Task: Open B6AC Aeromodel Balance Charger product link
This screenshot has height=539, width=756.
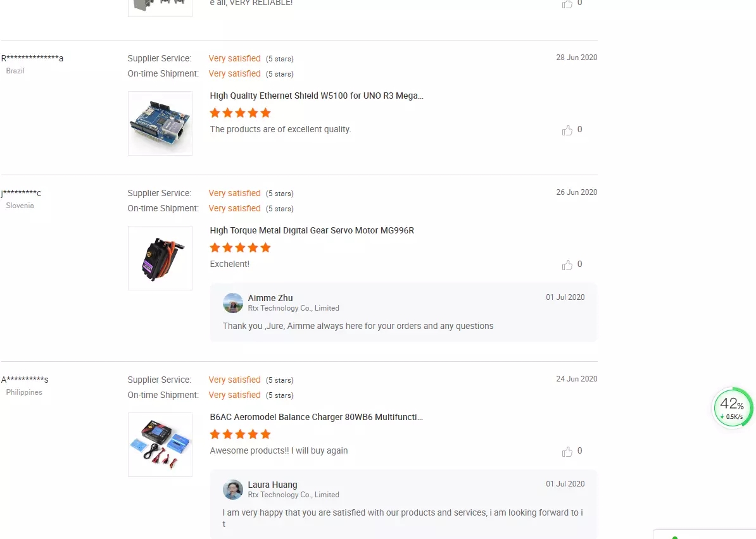Action: pyautogui.click(x=317, y=417)
